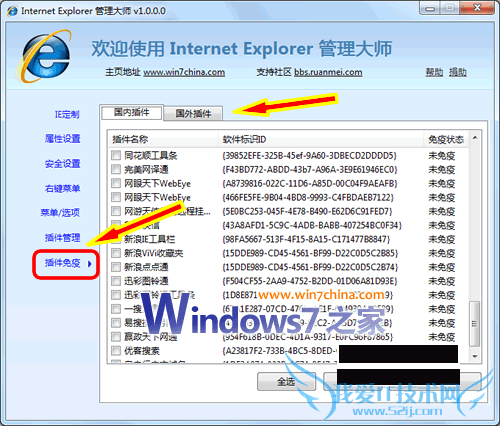Choose 菜单/选项 in the sidebar
The width and height of the screenshot is (500, 426).
coord(60,213)
